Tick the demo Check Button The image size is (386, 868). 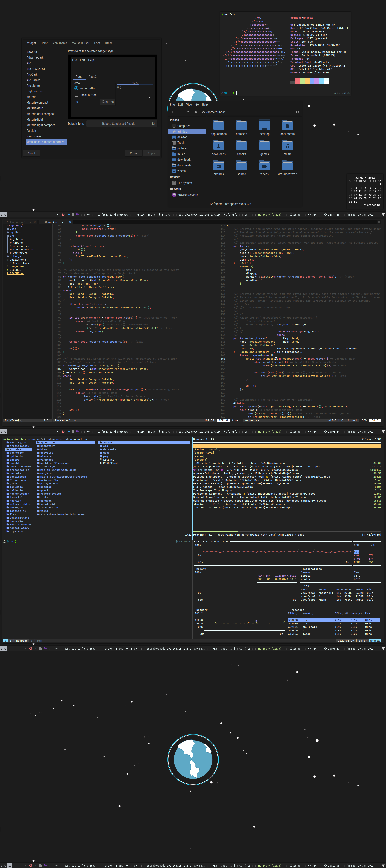77,95
